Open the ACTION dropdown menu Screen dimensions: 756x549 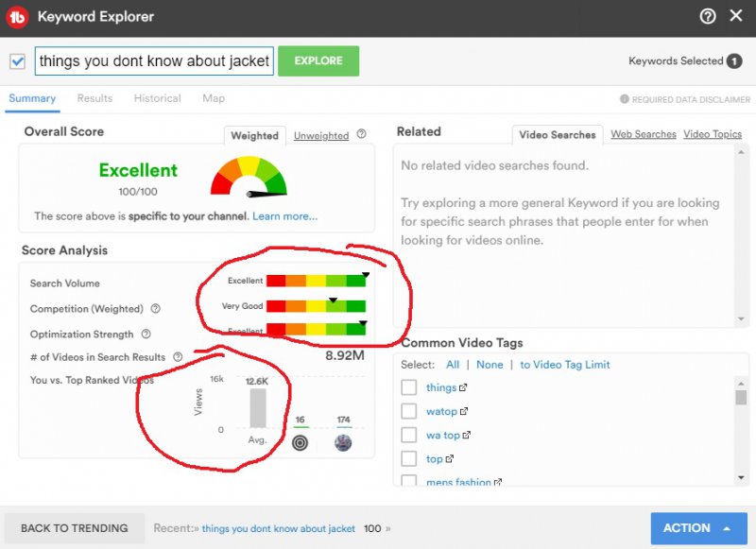pos(697,528)
